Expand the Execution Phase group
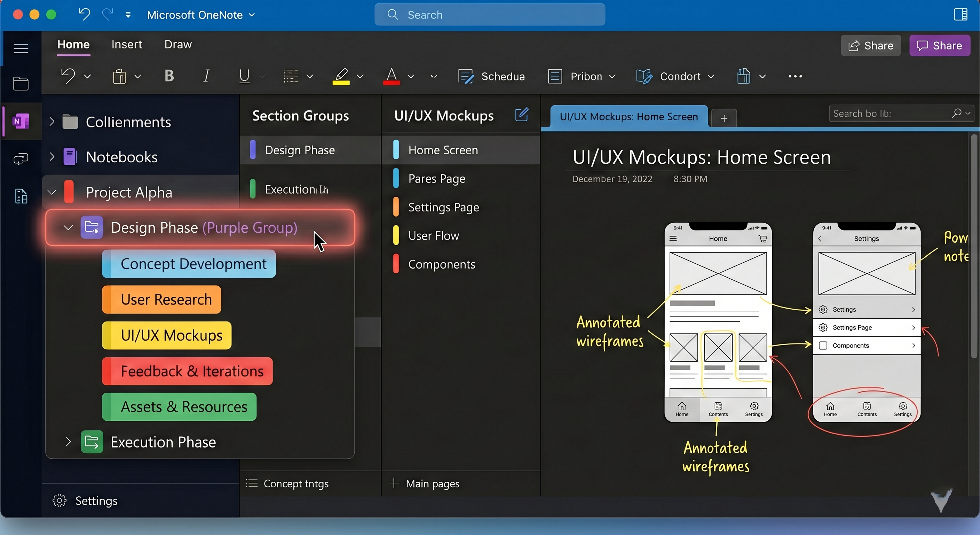Screen dimensions: 980x535 coord(68,442)
